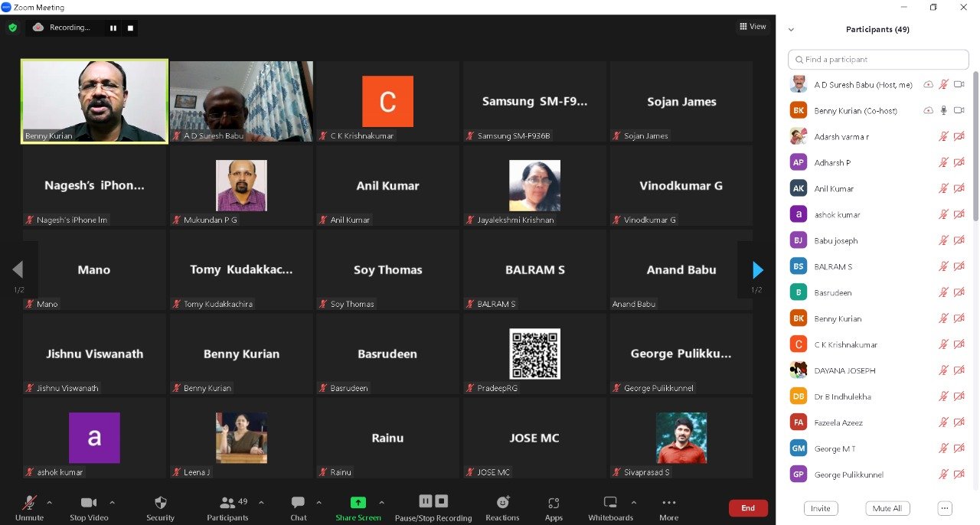Unmute the microphone
This screenshot has height=525, width=980.
click(x=29, y=503)
